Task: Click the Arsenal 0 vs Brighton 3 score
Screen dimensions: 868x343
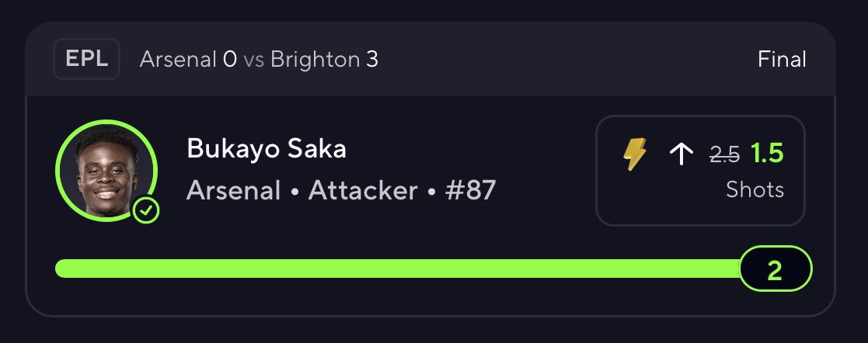Action: tap(259, 59)
